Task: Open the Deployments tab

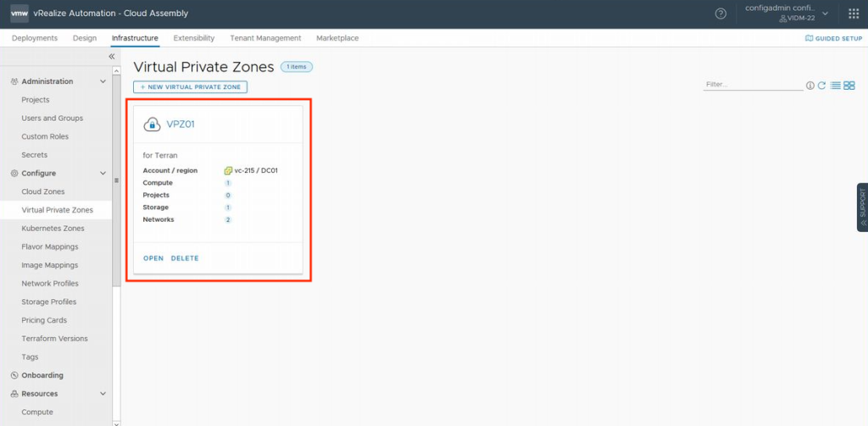Action: click(34, 38)
